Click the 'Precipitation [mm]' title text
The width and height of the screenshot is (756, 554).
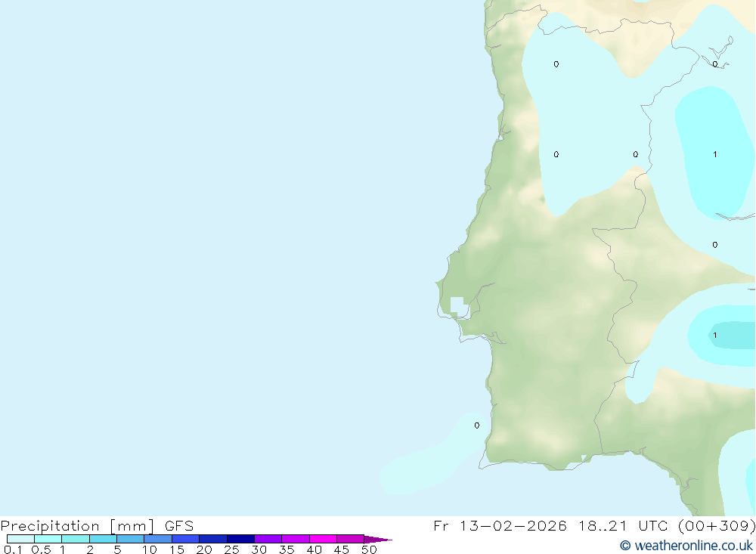tap(78, 525)
